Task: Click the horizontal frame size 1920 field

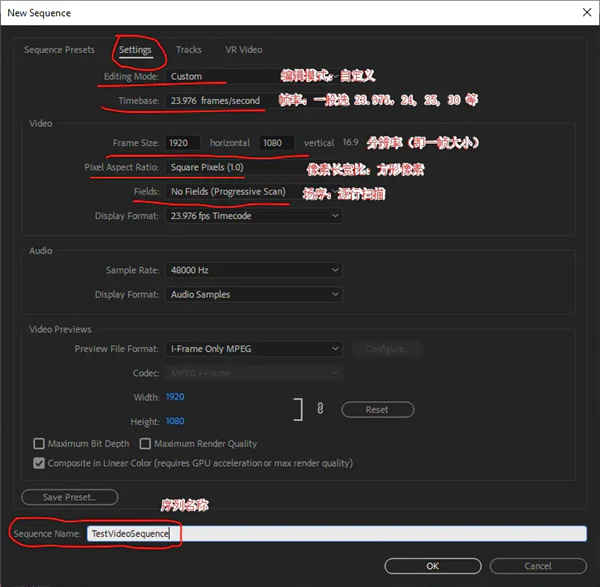Action: click(x=184, y=143)
